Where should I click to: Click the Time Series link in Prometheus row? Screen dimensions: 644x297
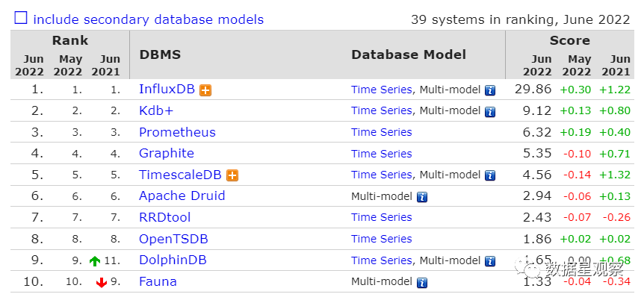coord(381,132)
